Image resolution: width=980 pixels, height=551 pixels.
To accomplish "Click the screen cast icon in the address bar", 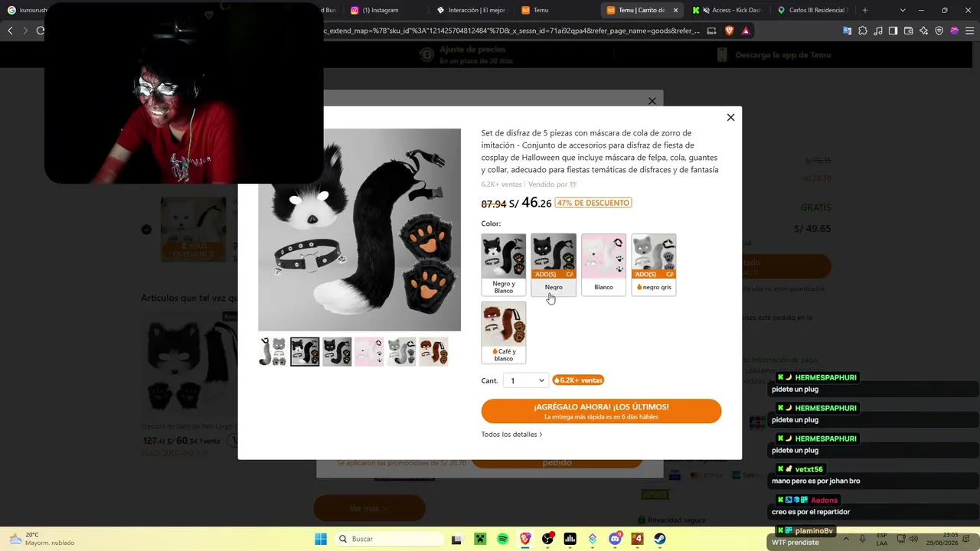I will click(x=712, y=31).
